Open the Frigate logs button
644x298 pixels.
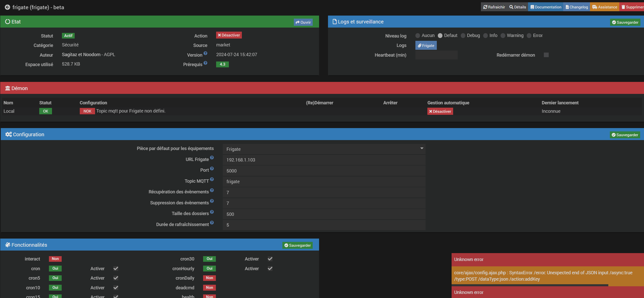pos(426,45)
